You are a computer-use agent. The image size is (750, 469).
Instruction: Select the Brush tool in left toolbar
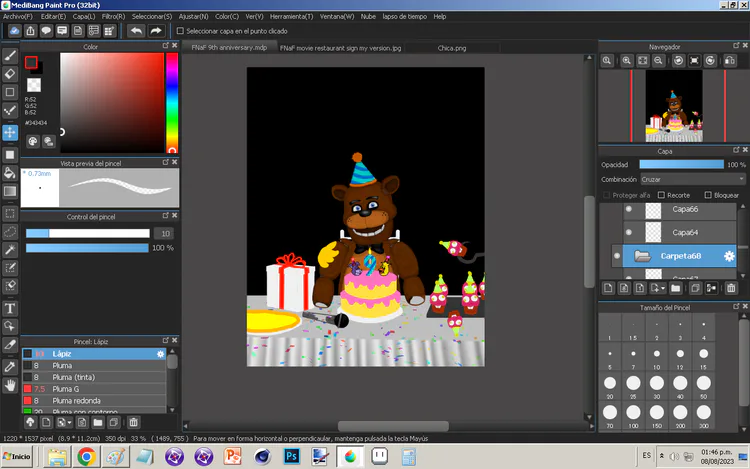tap(10, 55)
